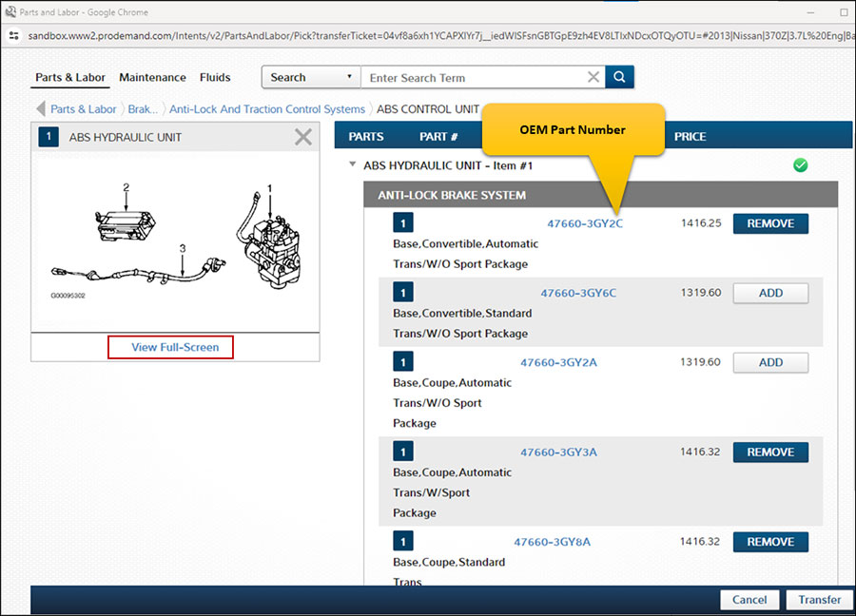Click the site info icon in address bar
Screen dimensions: 856x616
[13, 35]
